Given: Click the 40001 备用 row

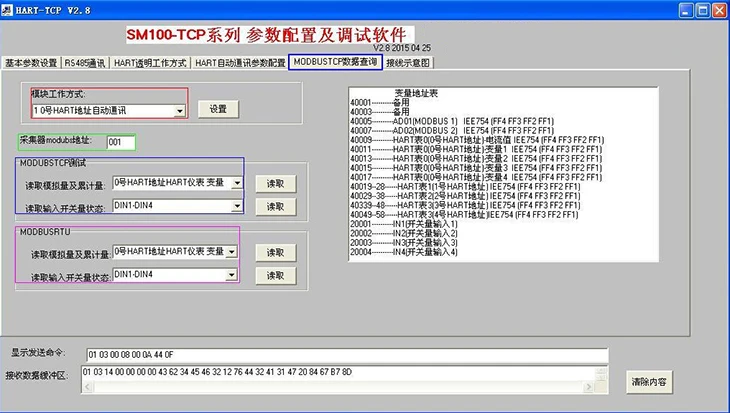Looking at the screenshot, I should click(x=379, y=102).
